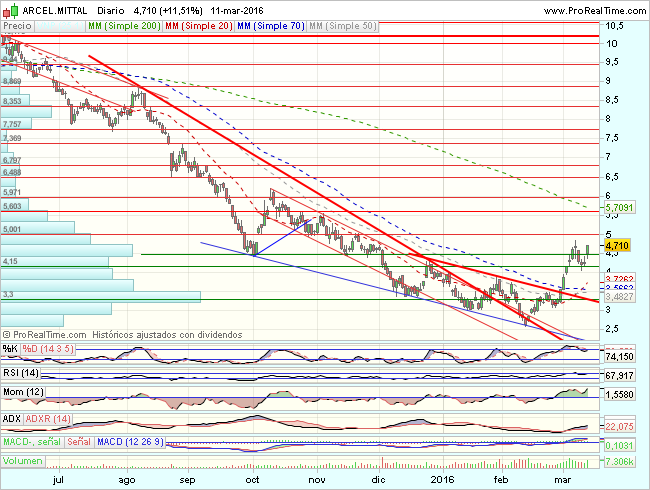Click the 74,150 stochastic value
650x490 pixels.
click(x=619, y=357)
